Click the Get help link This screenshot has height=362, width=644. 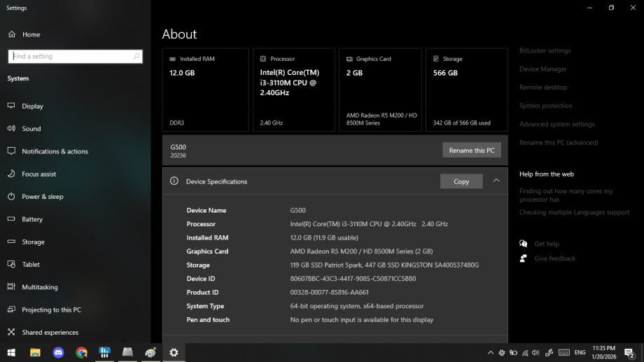pyautogui.click(x=546, y=244)
